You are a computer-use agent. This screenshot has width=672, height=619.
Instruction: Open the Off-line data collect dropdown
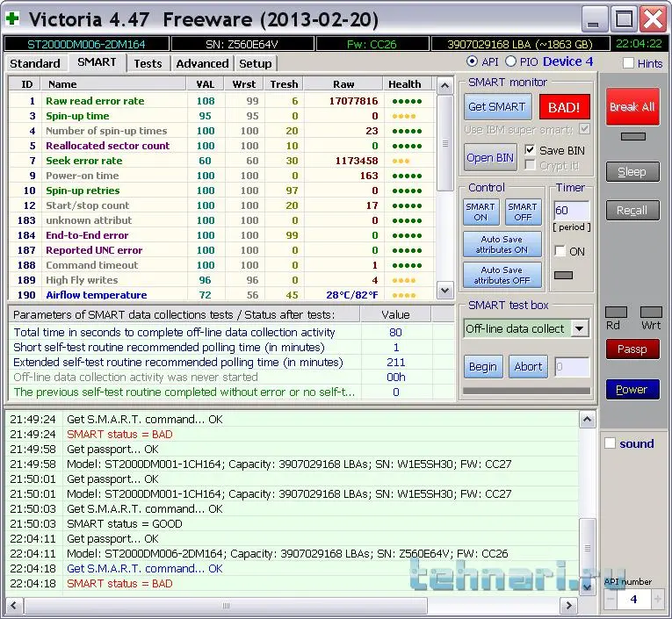pyautogui.click(x=580, y=329)
